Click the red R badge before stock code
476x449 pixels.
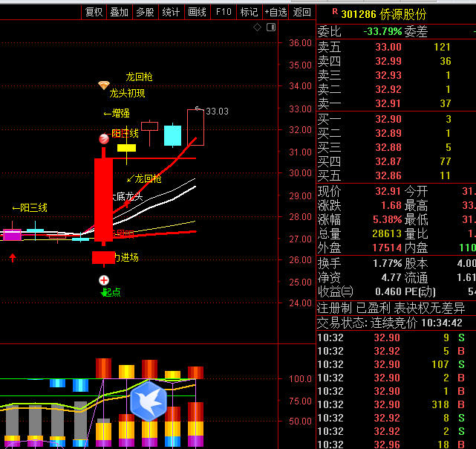coord(334,12)
